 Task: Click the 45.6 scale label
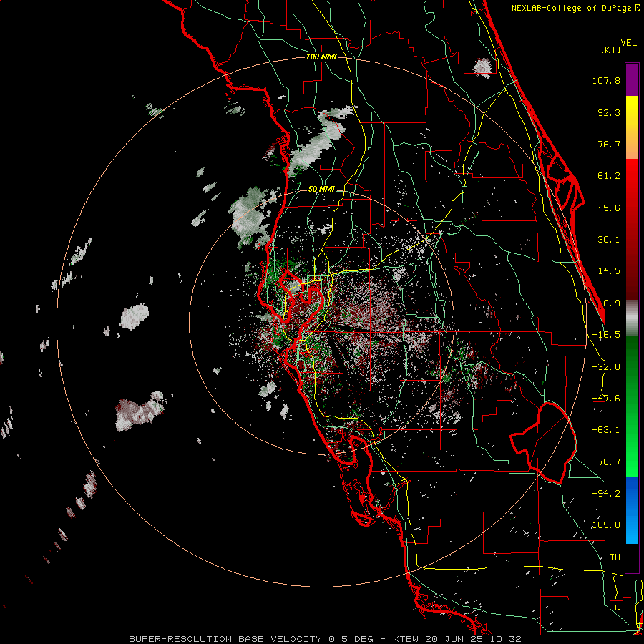tap(609, 208)
